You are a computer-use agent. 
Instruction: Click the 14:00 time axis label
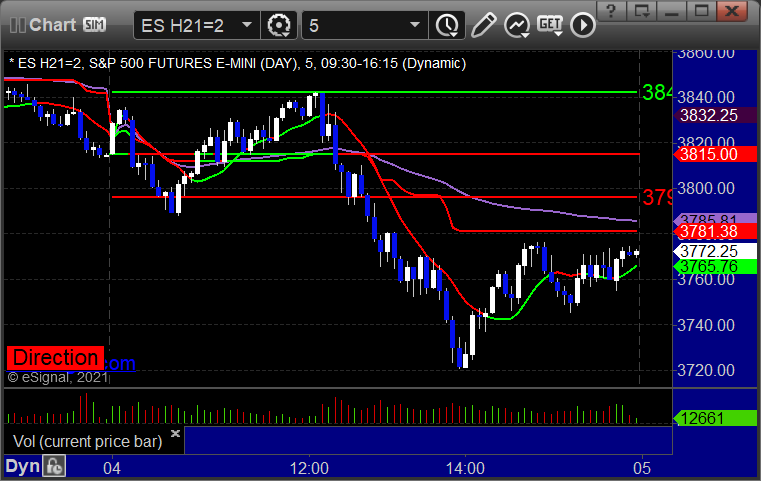[x=465, y=468]
